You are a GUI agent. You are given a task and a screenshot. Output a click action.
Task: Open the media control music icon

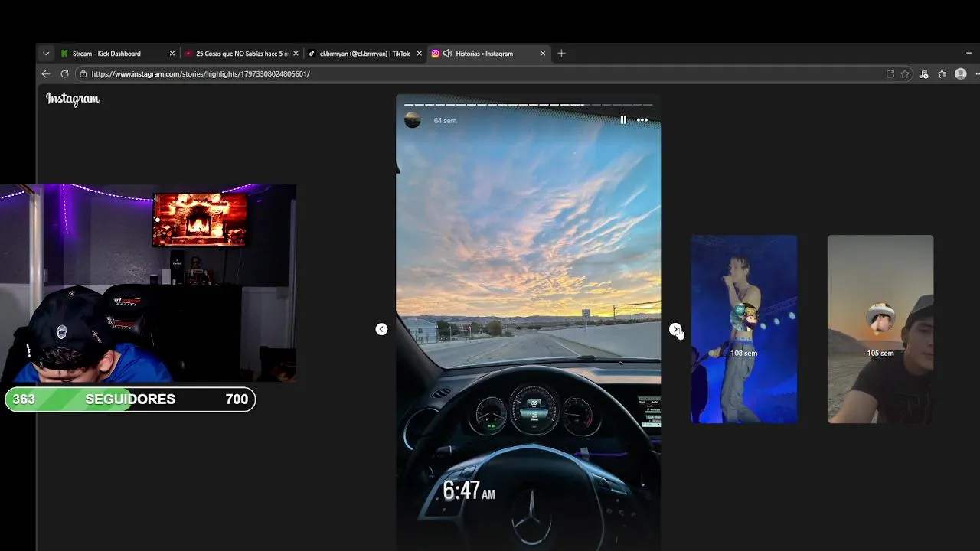coord(924,74)
